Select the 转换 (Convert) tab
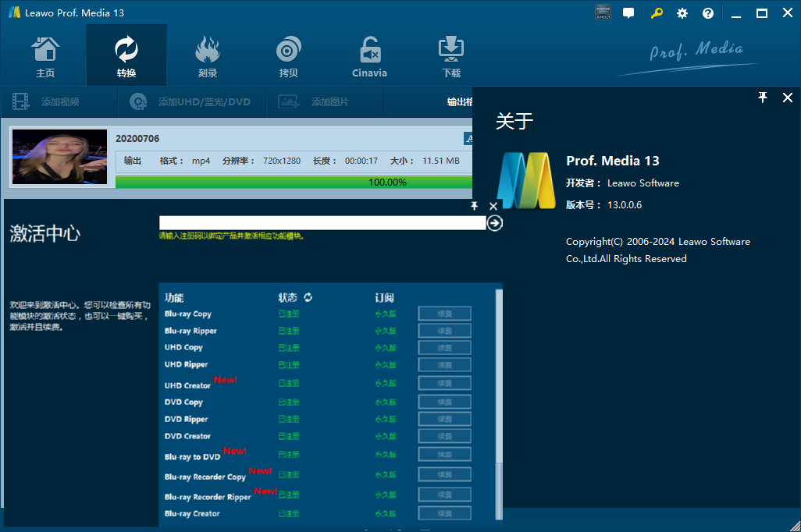This screenshot has width=801, height=532. click(x=126, y=56)
